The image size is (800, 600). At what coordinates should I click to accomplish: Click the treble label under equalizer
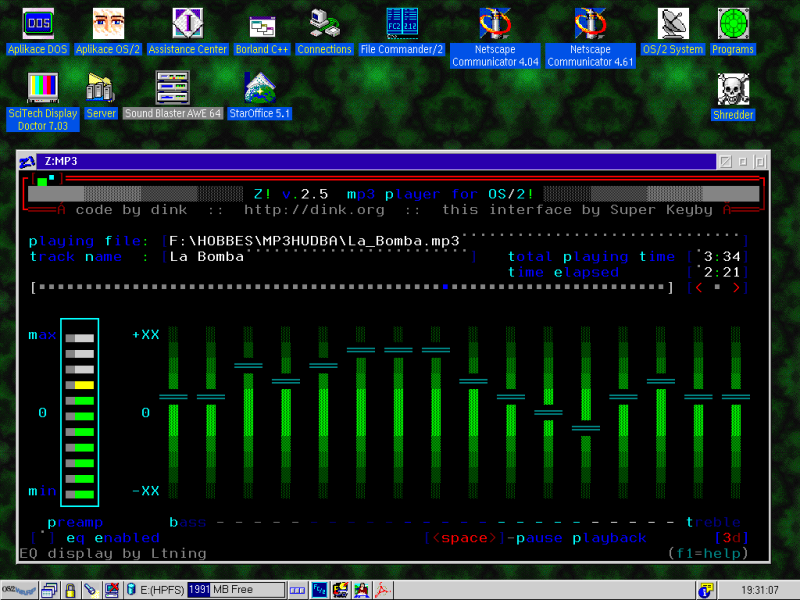[713, 522]
